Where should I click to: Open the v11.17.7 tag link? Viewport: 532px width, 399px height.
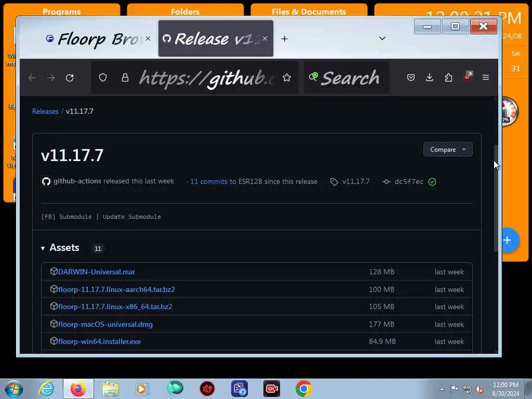coord(356,181)
